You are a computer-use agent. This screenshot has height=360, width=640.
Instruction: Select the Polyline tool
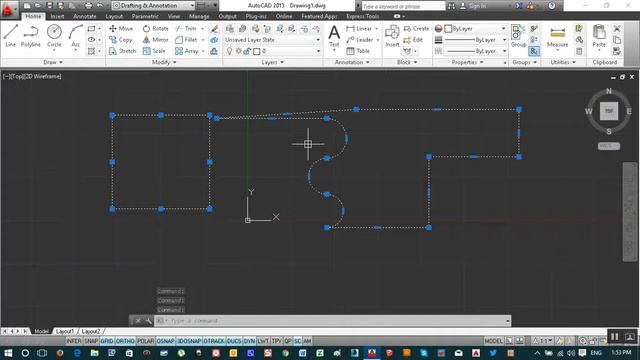31,36
